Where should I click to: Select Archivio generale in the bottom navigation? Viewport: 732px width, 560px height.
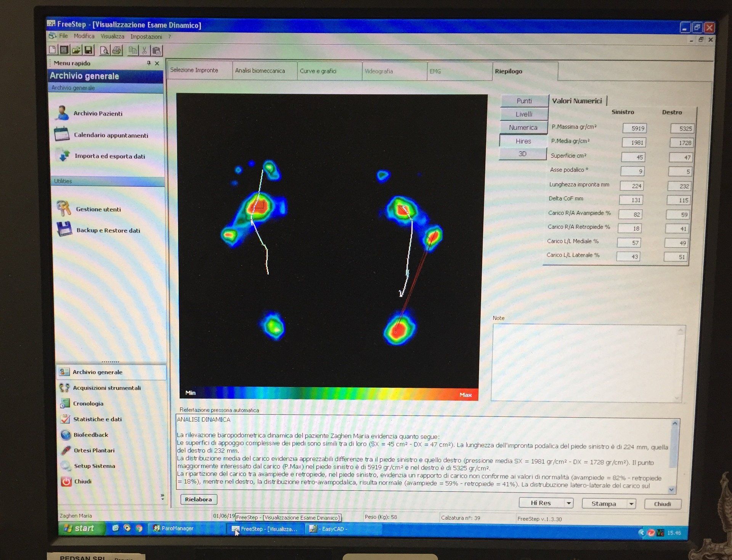coord(111,372)
